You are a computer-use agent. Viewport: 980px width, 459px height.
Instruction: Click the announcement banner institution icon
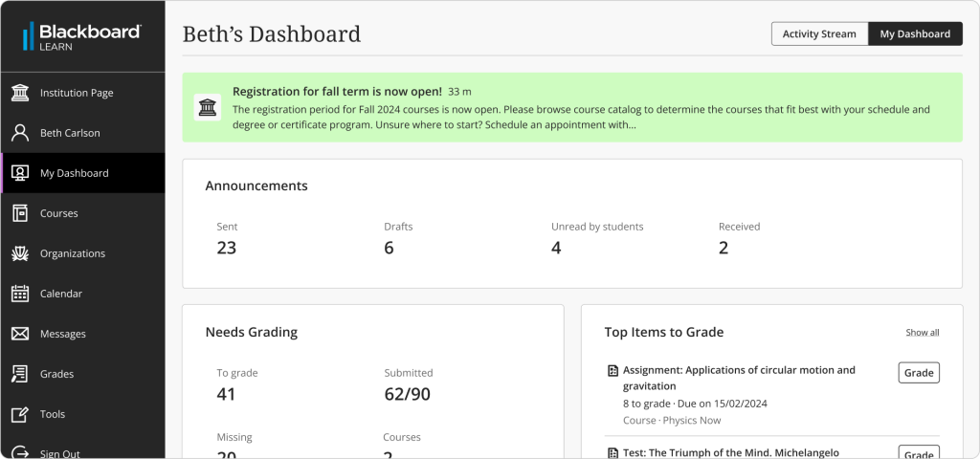(x=208, y=108)
